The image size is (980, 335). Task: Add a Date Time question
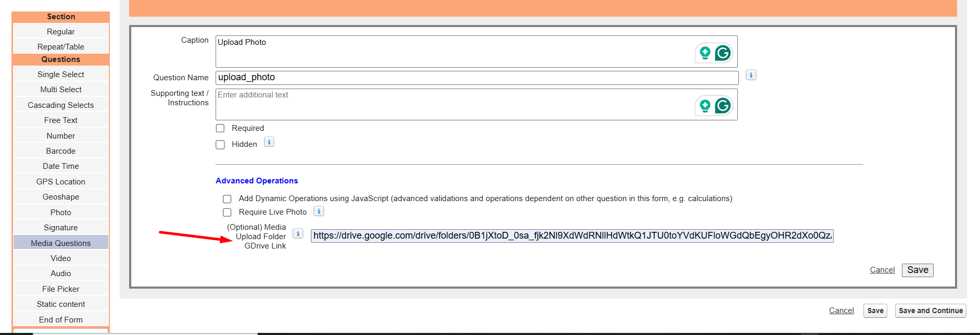61,166
